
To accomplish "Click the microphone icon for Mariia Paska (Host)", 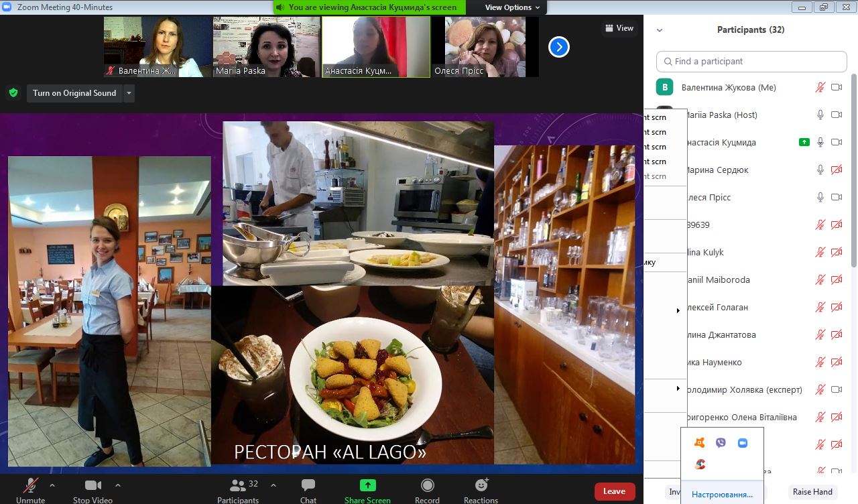I will (x=820, y=115).
